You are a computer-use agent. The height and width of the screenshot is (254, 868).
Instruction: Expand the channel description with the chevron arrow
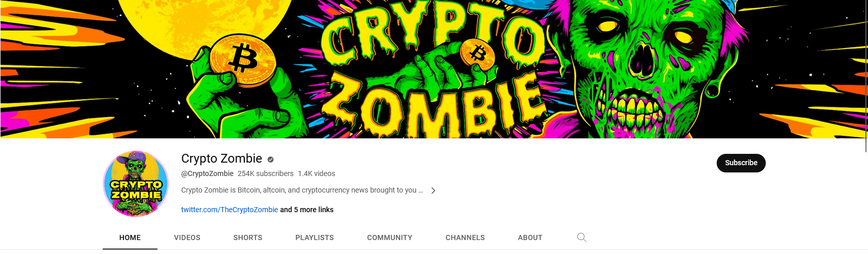pos(433,190)
